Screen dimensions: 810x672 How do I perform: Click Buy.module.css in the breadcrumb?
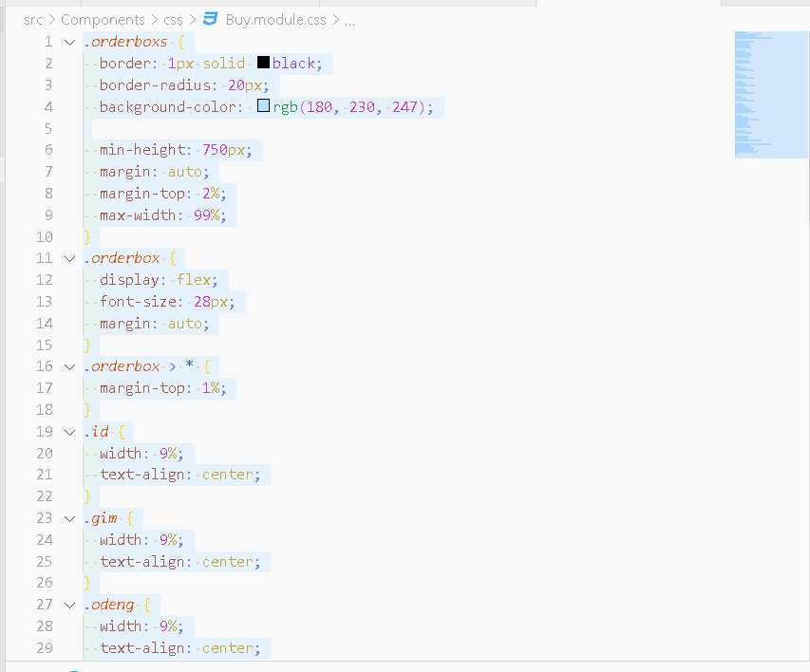275,20
